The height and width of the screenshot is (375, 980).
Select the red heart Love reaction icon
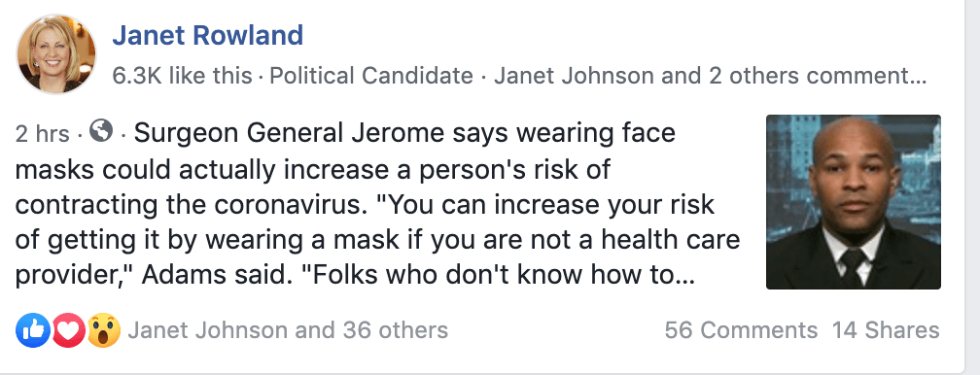68,330
